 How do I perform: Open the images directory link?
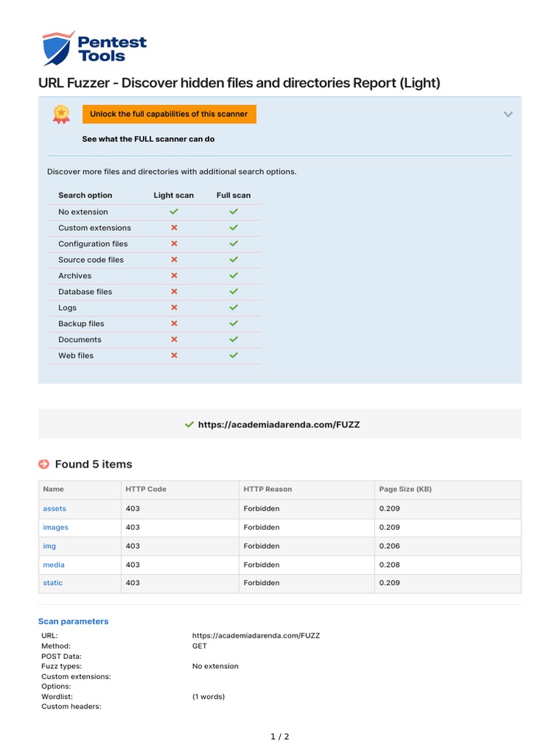(56, 527)
